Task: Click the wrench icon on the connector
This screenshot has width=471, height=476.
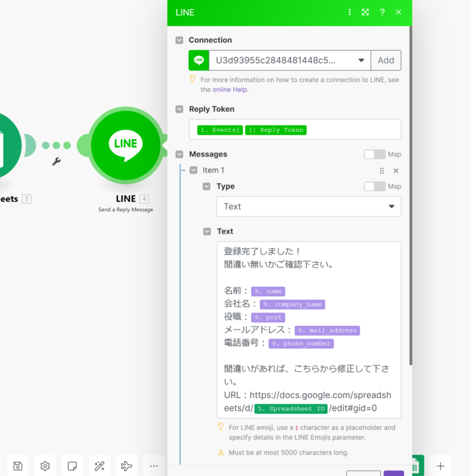Action: [x=56, y=161]
